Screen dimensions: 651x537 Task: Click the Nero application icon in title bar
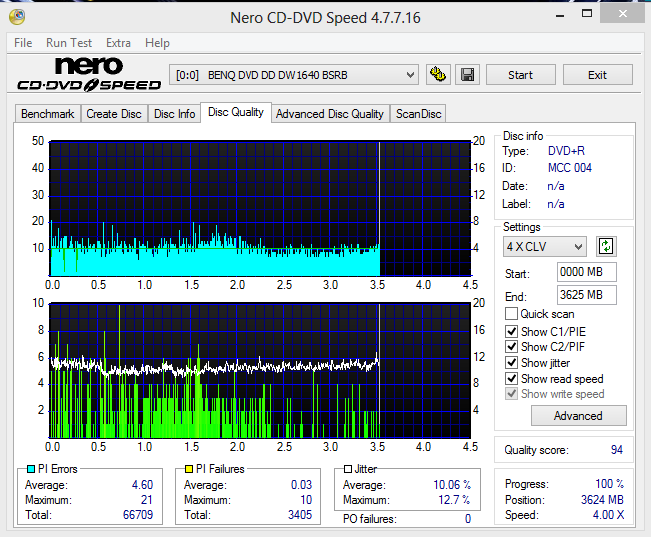click(17, 17)
